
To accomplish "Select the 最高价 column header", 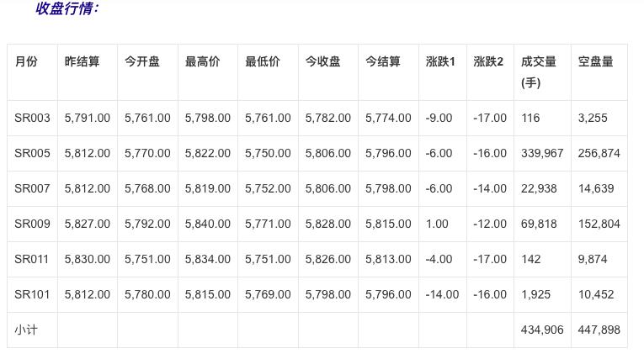I will 202,62.
